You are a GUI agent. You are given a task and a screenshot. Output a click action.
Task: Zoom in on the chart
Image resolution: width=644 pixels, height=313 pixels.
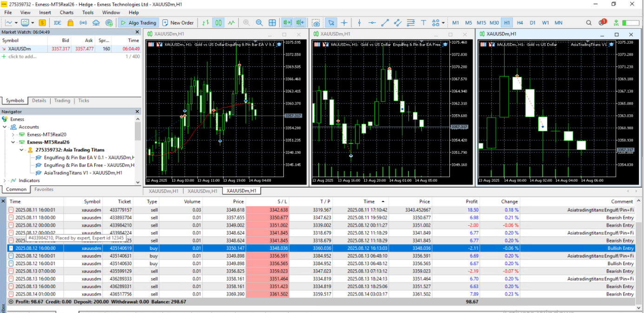click(246, 22)
